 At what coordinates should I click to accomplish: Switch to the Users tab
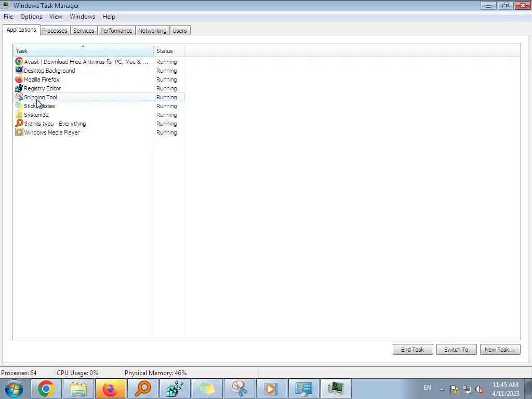coord(179,31)
